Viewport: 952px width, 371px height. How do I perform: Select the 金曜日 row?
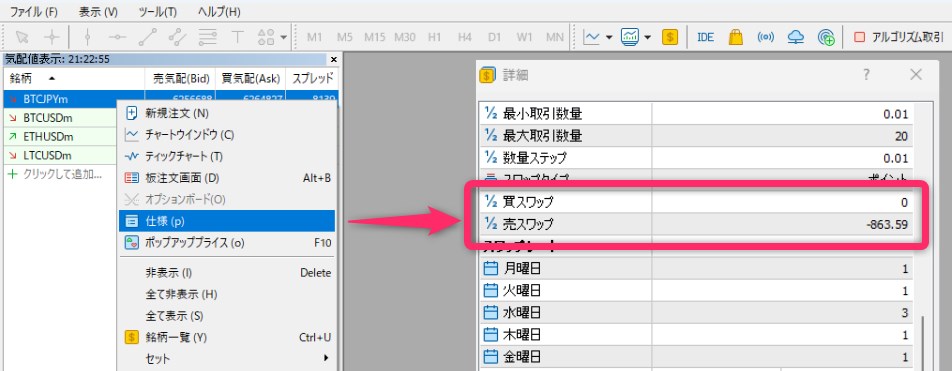[697, 356]
